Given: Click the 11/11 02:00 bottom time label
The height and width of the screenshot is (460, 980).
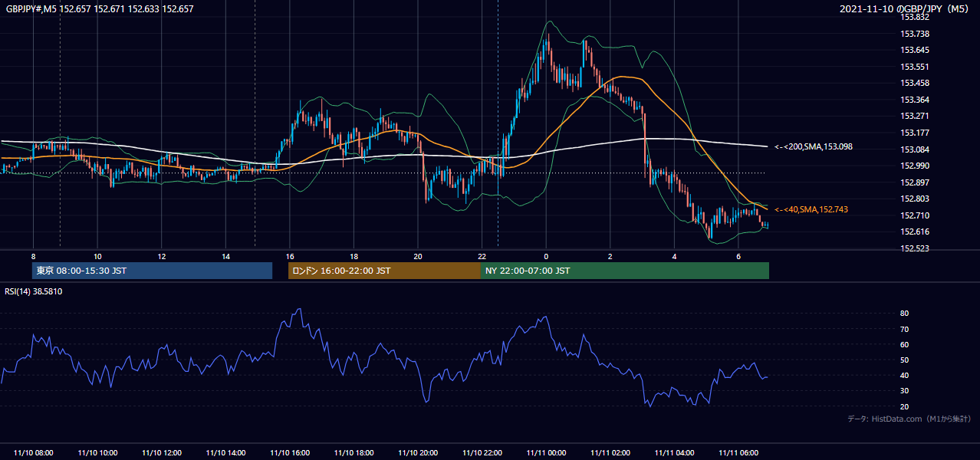Looking at the screenshot, I should click(x=610, y=453).
